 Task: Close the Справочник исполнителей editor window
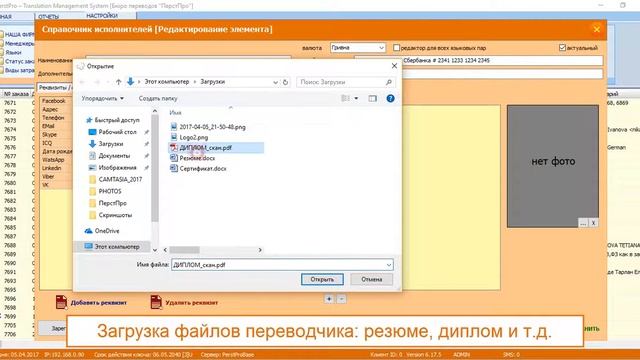(596, 29)
